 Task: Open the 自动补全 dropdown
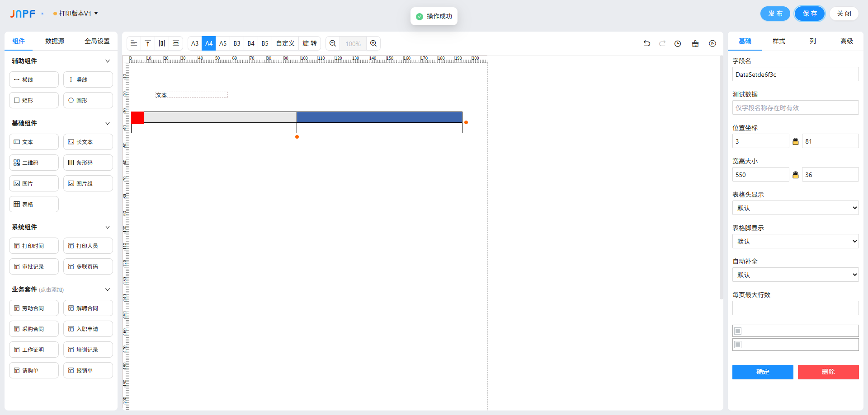tap(796, 275)
